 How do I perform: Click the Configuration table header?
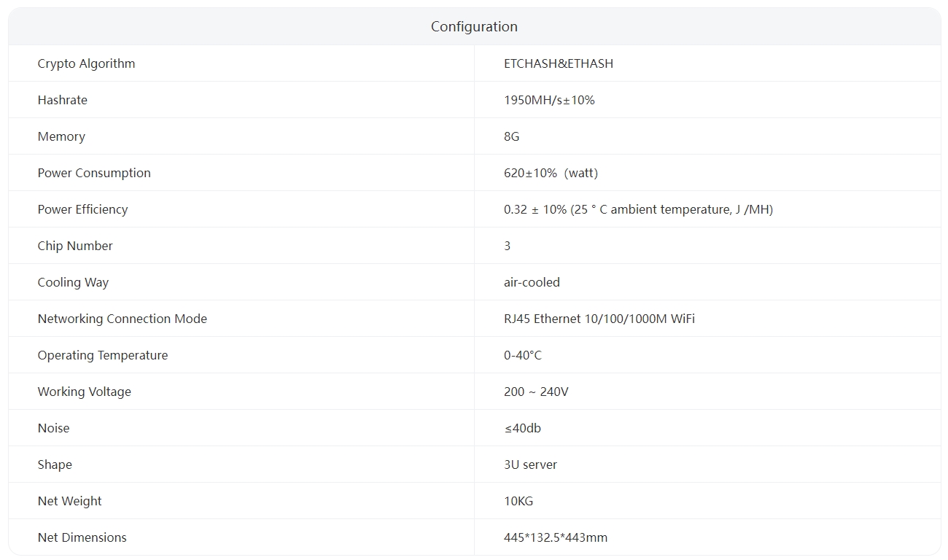(474, 27)
